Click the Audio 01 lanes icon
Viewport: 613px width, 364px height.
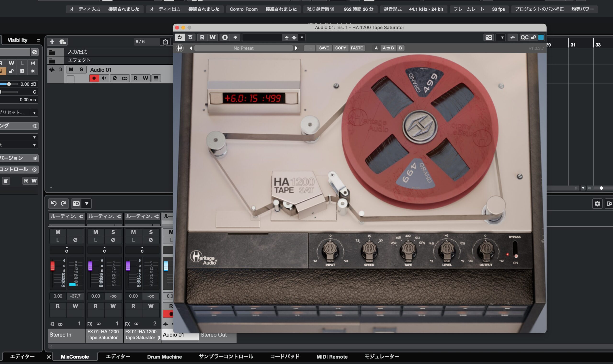click(x=156, y=78)
